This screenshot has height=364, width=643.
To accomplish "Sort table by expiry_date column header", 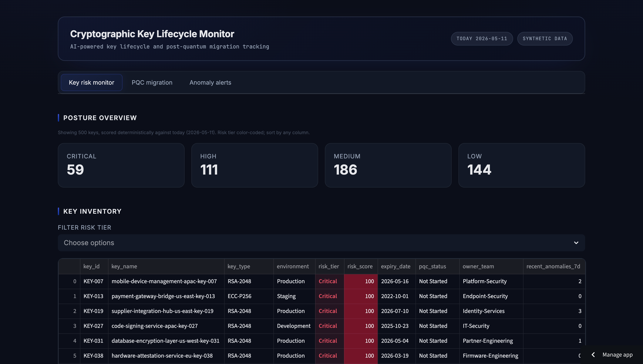I will point(397,266).
